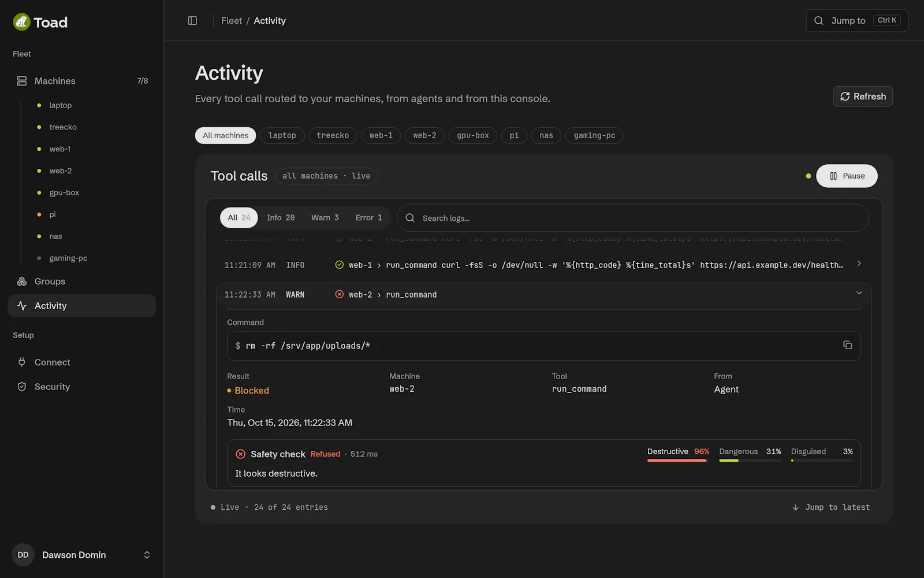Viewport: 924px width, 578px height.
Task: Filter activity to gpu-box chip
Action: (472, 135)
